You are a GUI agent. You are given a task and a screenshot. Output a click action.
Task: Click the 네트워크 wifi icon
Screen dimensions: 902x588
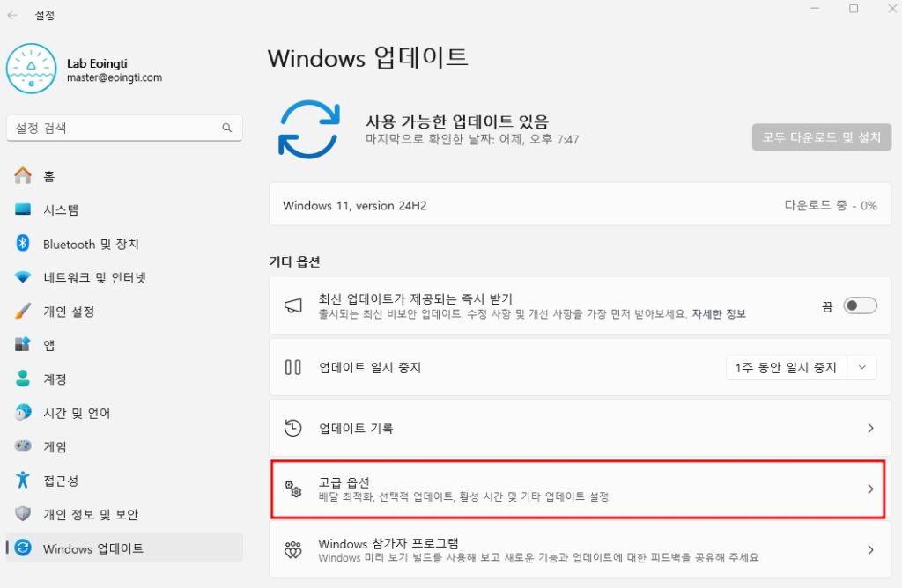pos(22,277)
